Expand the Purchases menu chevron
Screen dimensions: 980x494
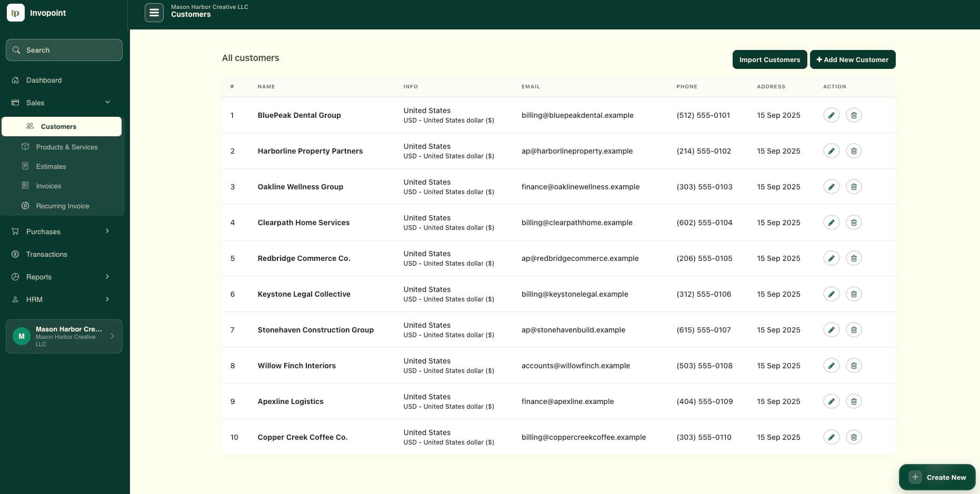(x=107, y=231)
